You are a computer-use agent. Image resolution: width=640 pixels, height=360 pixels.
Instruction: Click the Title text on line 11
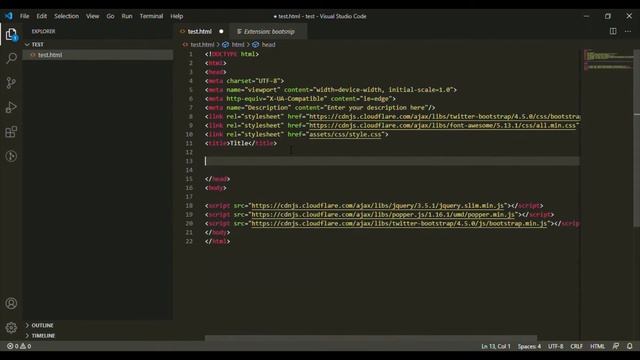pyautogui.click(x=240, y=144)
